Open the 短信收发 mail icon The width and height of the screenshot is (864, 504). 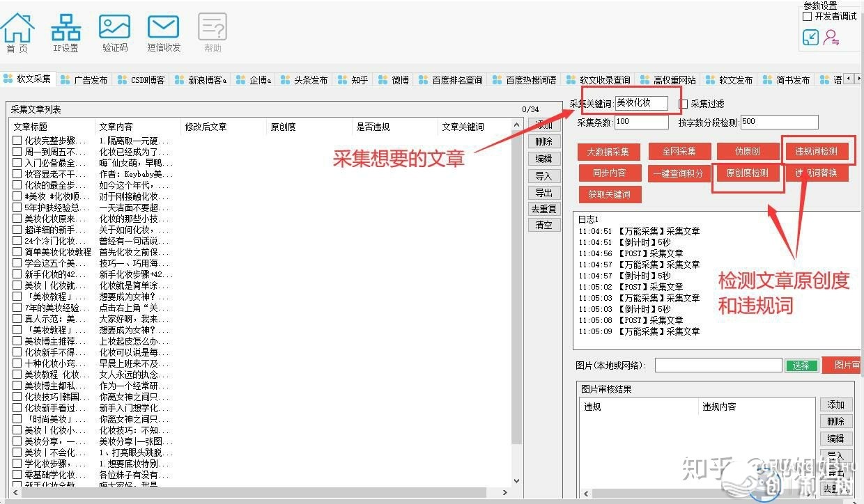pyautogui.click(x=164, y=32)
